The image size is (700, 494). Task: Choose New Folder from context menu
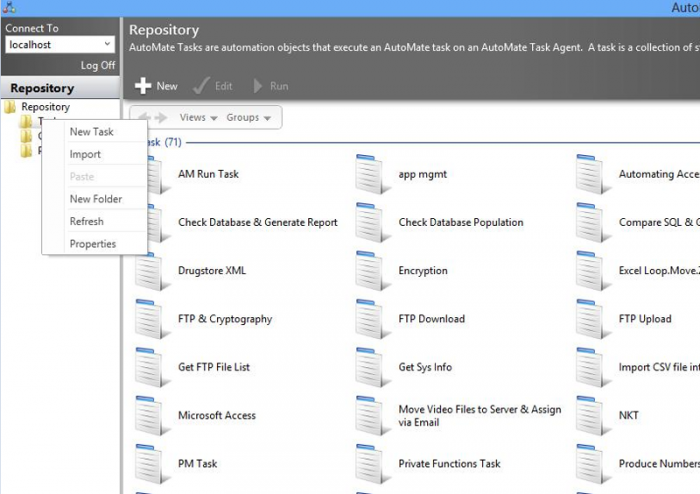click(x=95, y=199)
